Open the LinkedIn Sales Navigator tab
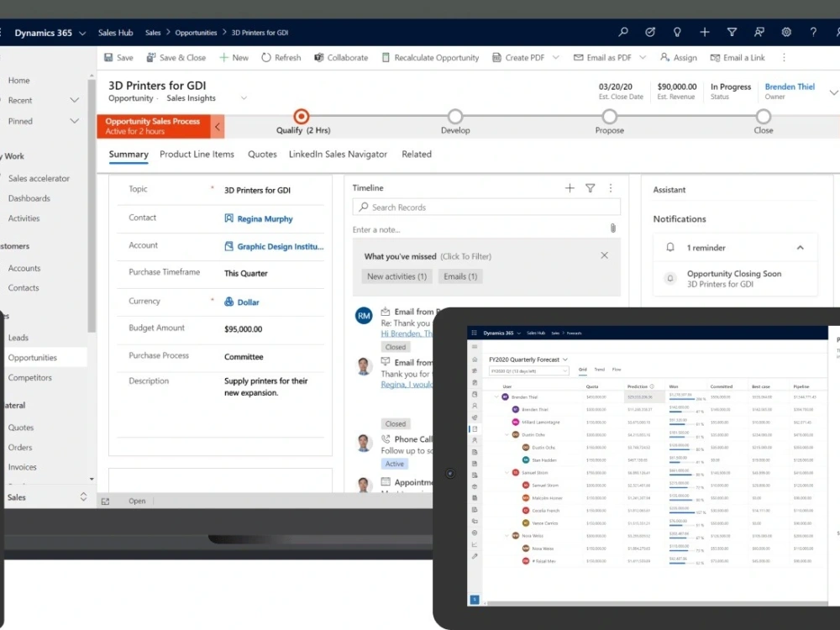The image size is (840, 630). click(x=338, y=155)
